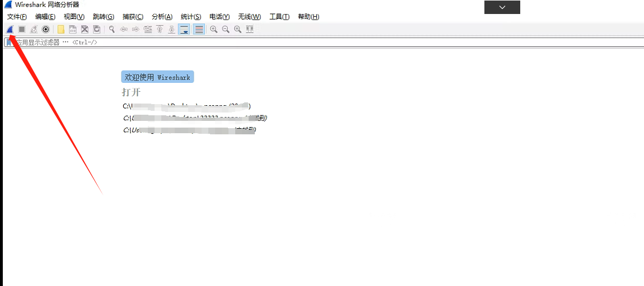Toggle auto-scroll during live capture
Viewport: 644px width, 286px height.
[x=184, y=29]
